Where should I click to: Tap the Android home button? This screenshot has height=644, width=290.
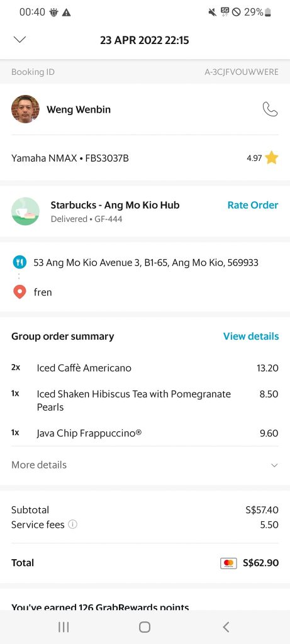(x=145, y=627)
